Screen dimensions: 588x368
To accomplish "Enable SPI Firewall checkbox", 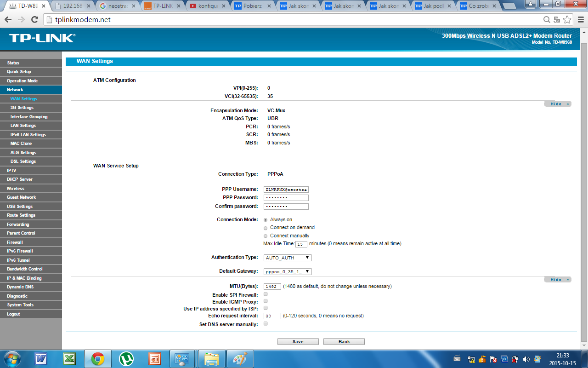I will pyautogui.click(x=266, y=294).
